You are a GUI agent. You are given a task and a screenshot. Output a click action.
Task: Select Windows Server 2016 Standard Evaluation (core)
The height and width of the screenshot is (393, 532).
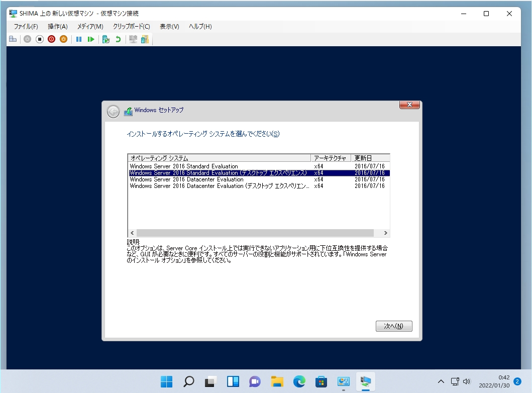[259, 166]
